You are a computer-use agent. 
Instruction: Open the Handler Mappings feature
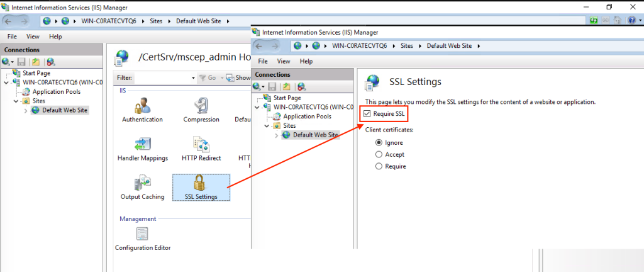click(x=143, y=149)
